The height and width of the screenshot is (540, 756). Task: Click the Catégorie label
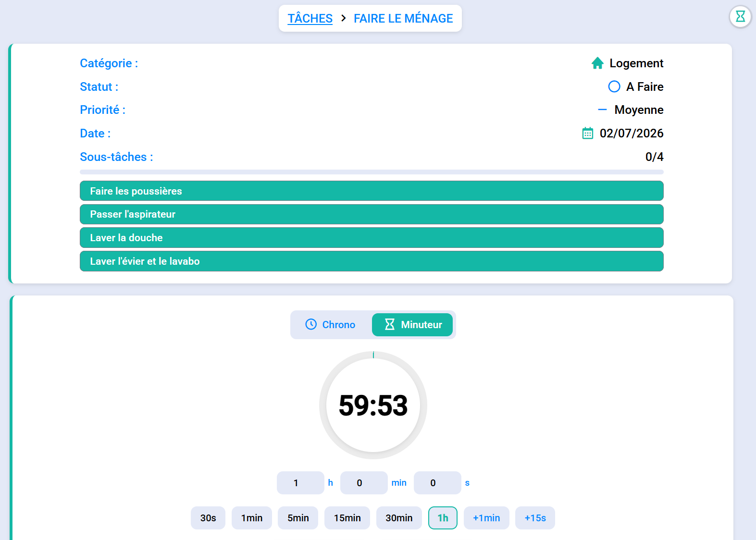pyautogui.click(x=109, y=63)
